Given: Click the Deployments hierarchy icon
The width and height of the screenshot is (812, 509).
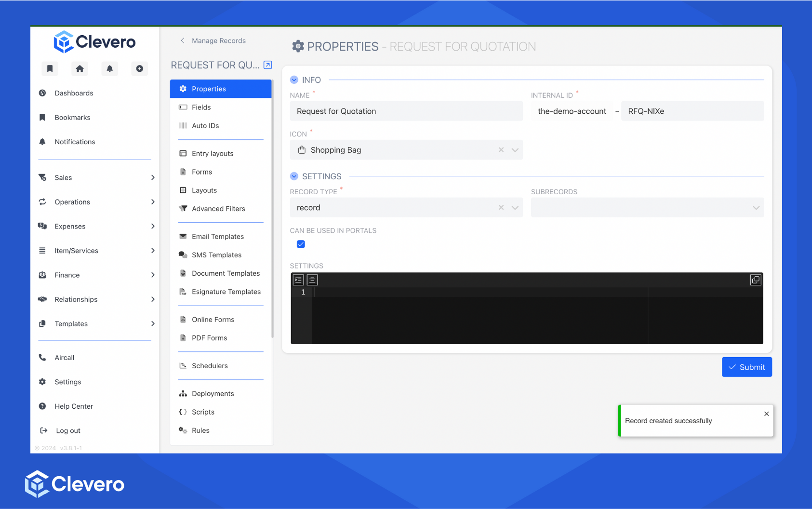Looking at the screenshot, I should point(183,394).
